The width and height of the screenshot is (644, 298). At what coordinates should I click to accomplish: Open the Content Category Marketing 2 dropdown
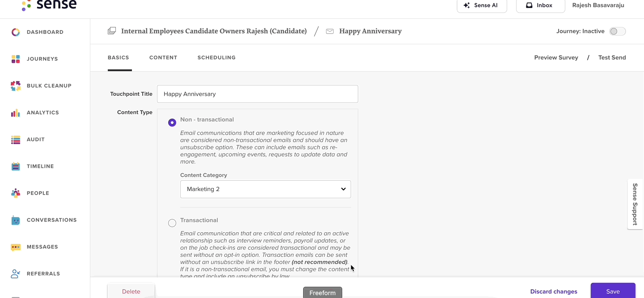point(266,189)
